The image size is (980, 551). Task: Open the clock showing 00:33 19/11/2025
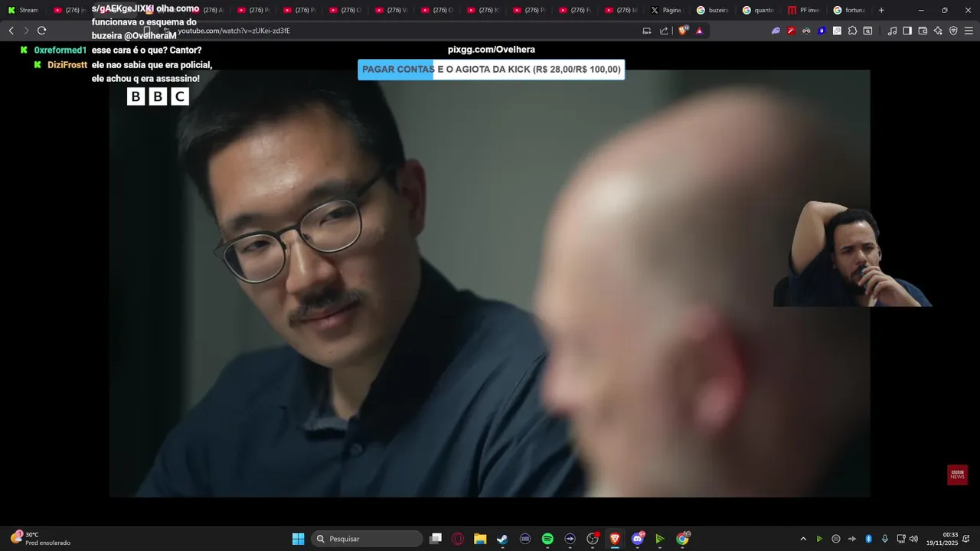(942, 539)
